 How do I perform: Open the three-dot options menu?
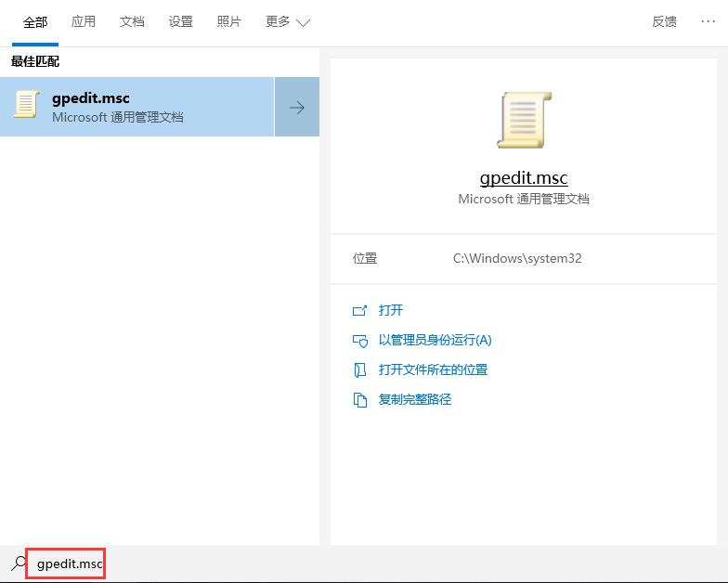pos(708,21)
